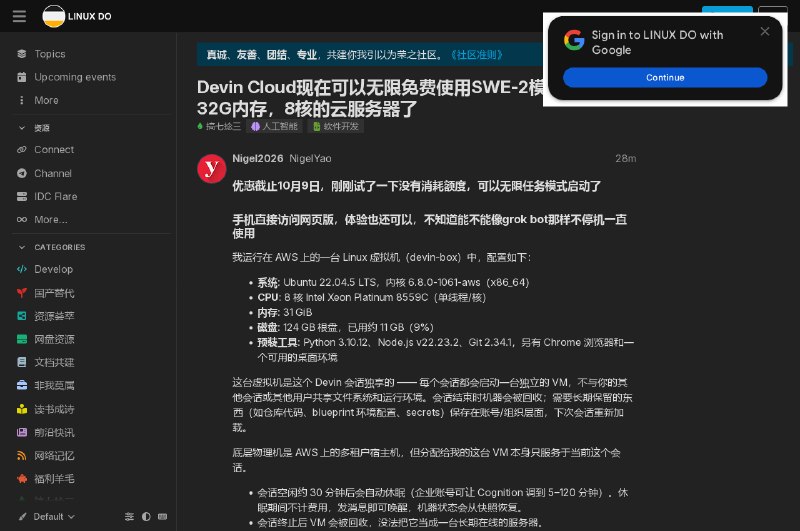Click the 读书成诗 reading icon
Screen dimensions: 800x531
point(21,409)
